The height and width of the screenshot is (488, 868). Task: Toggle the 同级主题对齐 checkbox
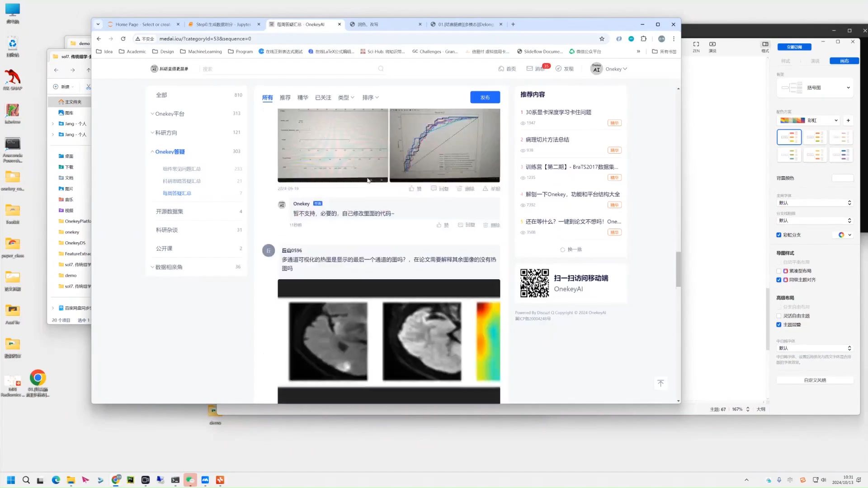tap(778, 280)
